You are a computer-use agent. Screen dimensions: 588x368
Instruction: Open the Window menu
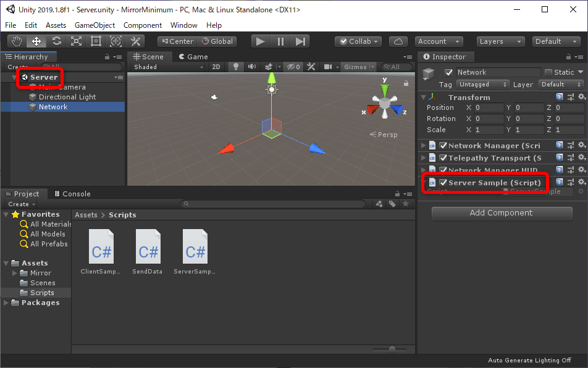point(184,25)
